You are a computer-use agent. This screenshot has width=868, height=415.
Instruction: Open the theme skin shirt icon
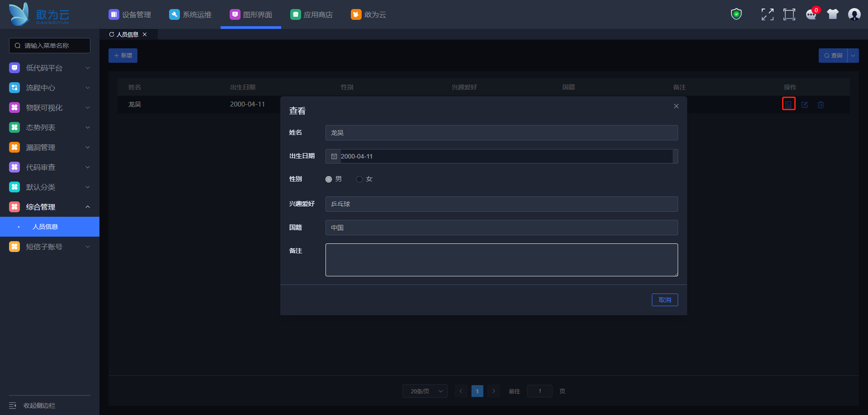833,14
